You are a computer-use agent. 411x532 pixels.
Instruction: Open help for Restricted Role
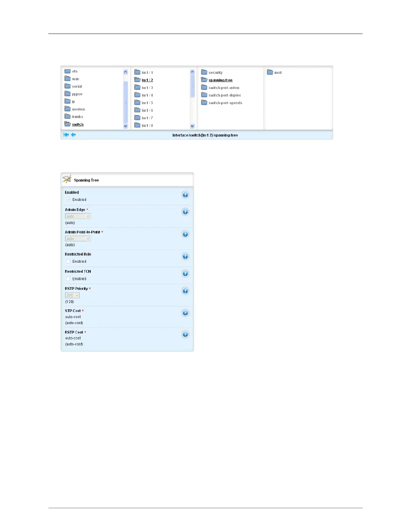(185, 256)
